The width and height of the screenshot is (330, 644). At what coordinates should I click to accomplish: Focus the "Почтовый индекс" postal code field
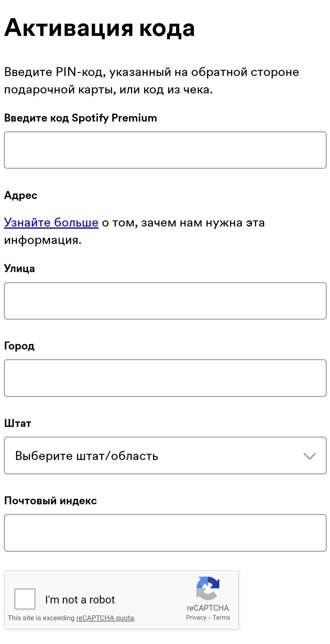pos(165,533)
